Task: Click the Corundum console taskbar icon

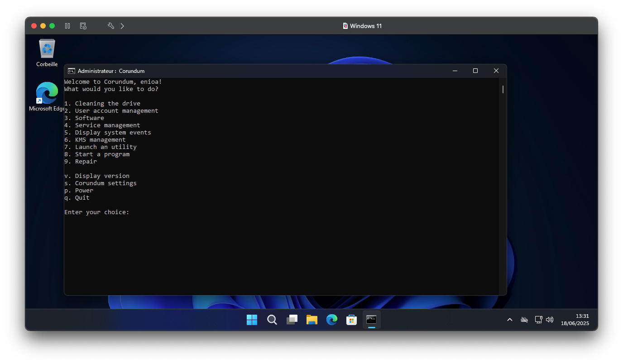Action: pyautogui.click(x=372, y=320)
